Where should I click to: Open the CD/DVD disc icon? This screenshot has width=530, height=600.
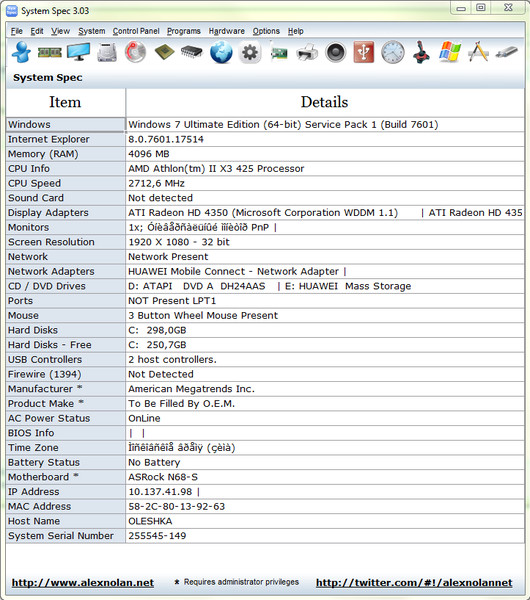click(x=135, y=52)
